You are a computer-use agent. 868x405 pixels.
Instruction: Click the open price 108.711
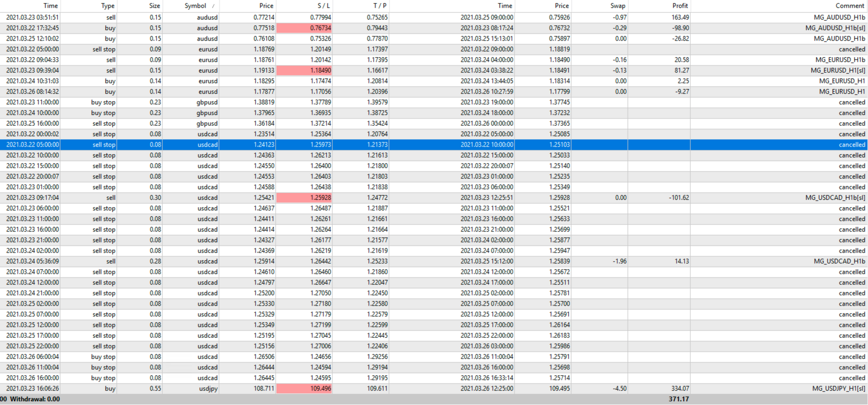(264, 388)
